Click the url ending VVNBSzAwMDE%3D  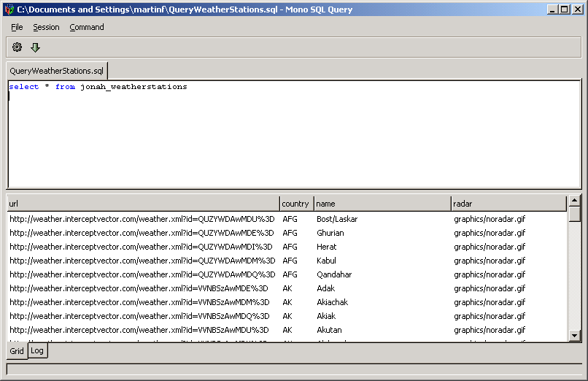(139, 288)
